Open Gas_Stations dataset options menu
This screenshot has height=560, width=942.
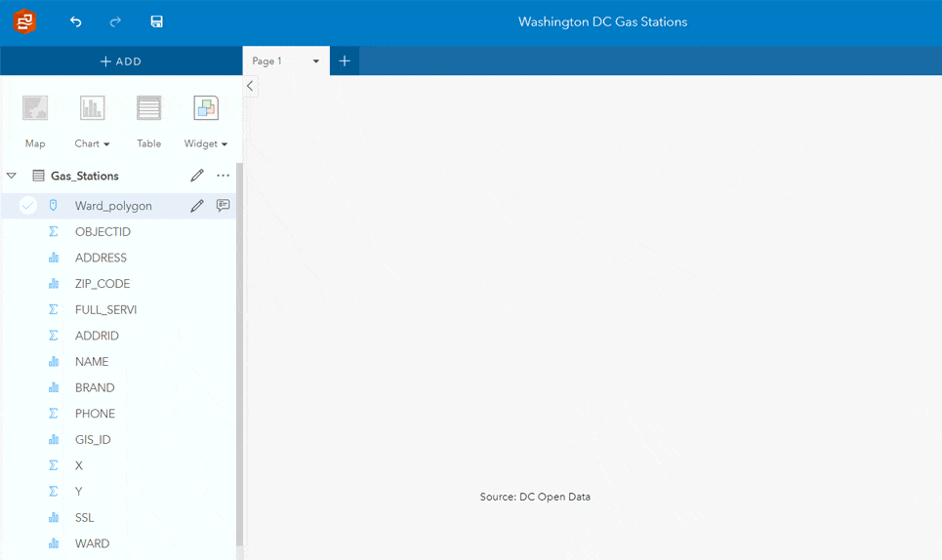coord(223,176)
